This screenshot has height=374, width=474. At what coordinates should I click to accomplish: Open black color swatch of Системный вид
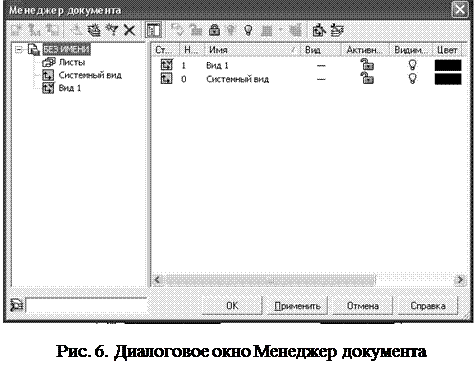[x=448, y=79]
